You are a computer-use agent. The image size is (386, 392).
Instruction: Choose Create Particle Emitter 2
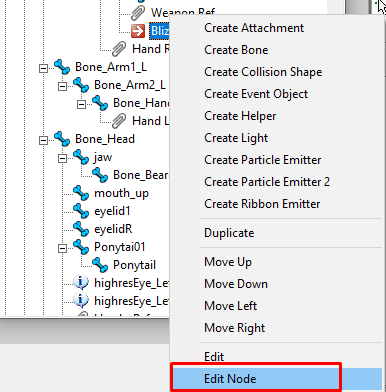point(267,182)
